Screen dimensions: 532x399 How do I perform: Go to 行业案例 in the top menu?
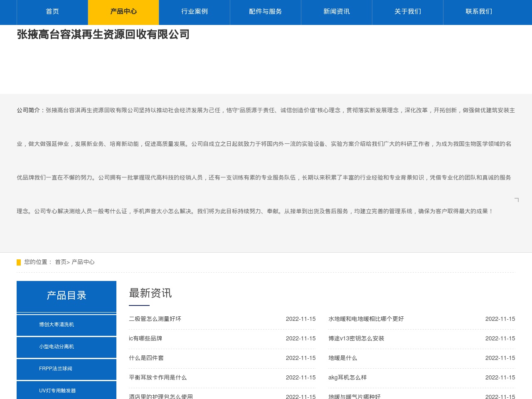195,12
